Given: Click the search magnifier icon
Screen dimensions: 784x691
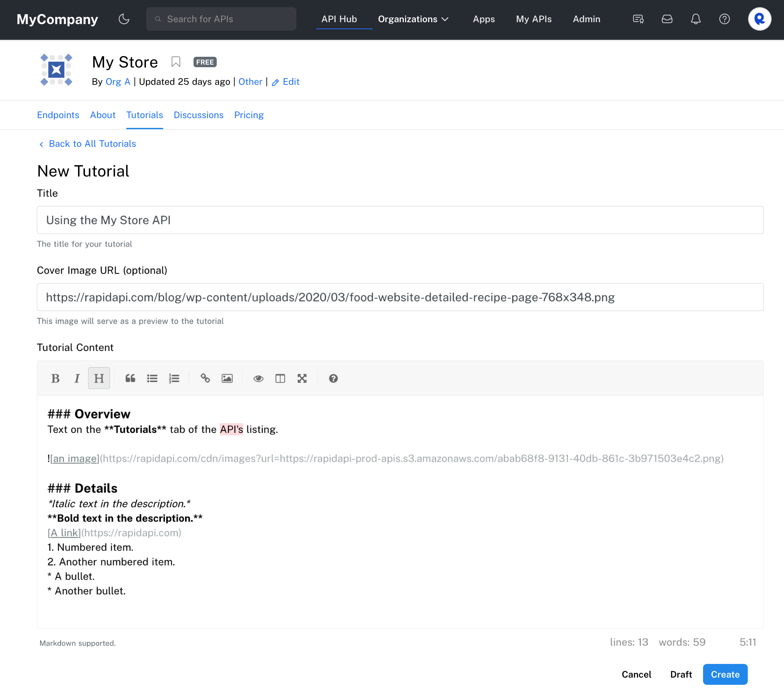Looking at the screenshot, I should point(158,19).
